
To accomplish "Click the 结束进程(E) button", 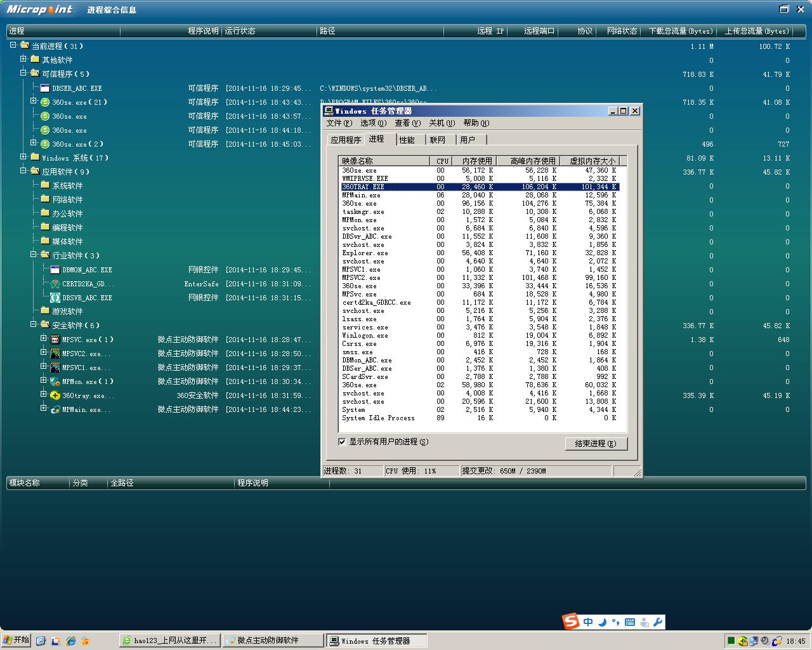I will (x=596, y=444).
